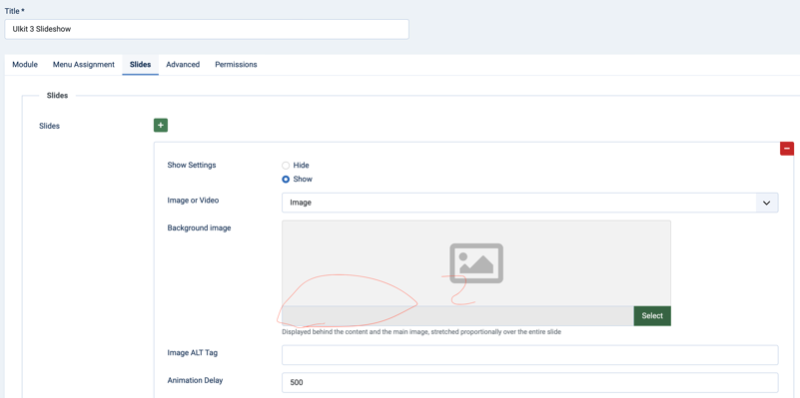
Task: Open the Menu Assignment tab
Action: pos(84,65)
